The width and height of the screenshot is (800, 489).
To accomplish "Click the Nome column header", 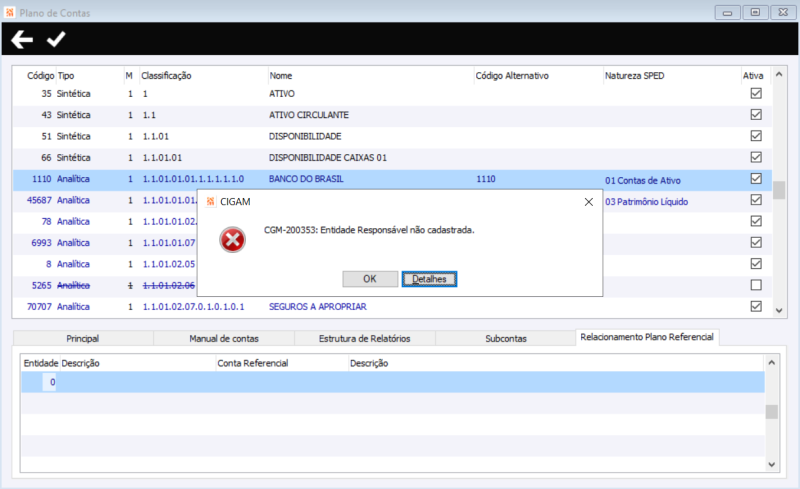I will [281, 76].
